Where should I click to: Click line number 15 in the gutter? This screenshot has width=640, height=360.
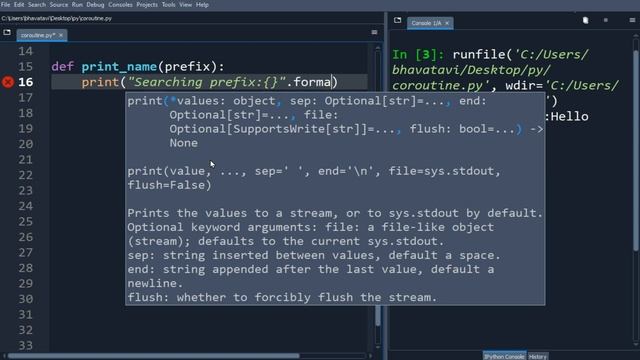tap(25, 67)
